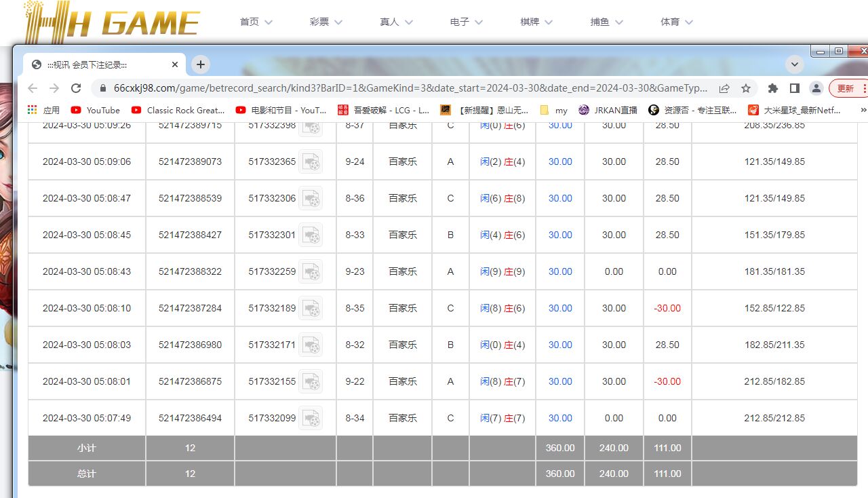Close the 视讯 会员下注纪录 tab
868x498 pixels.
[175, 64]
